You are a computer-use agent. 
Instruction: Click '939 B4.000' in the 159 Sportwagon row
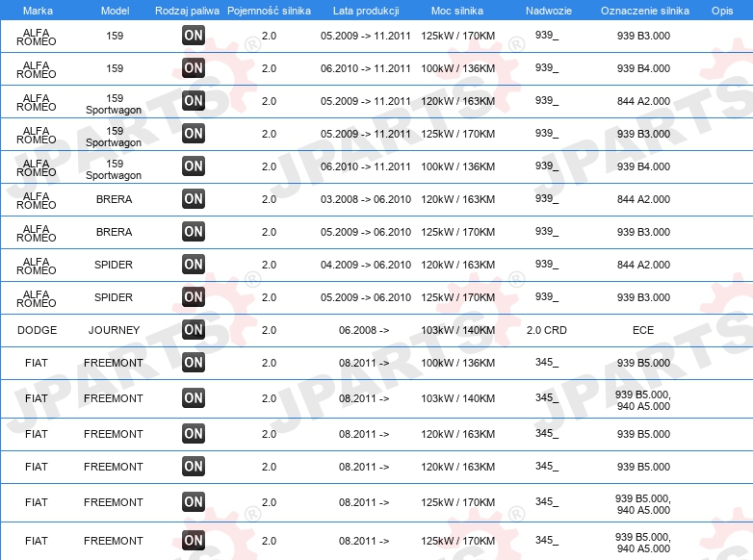tap(643, 166)
